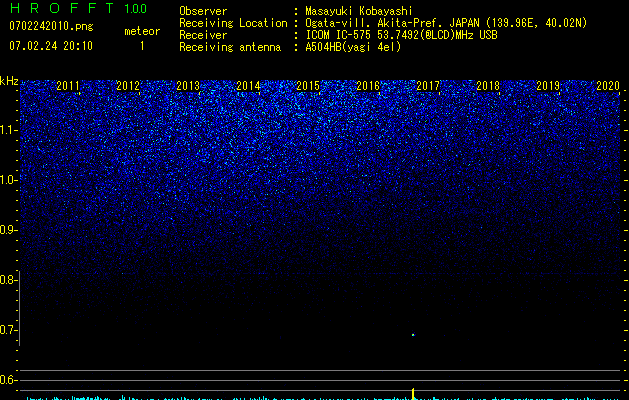629x400 pixels.
Task: Click the filename 0702242010.png
Action: pos(51,27)
